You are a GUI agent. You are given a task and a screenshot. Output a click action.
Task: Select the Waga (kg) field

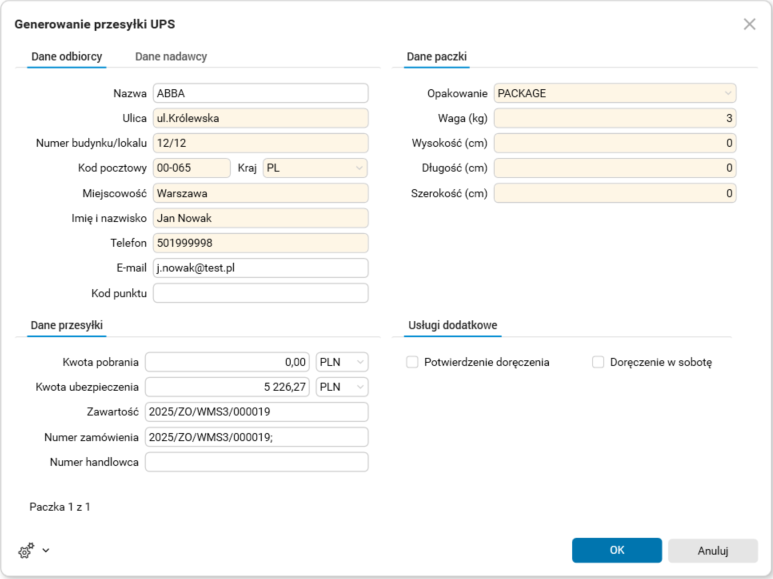click(x=615, y=118)
